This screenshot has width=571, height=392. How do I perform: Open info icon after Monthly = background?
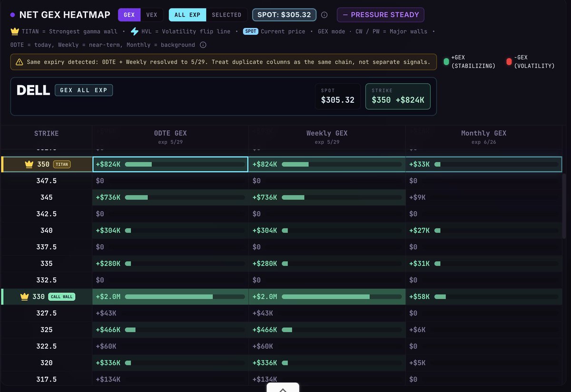tap(203, 45)
